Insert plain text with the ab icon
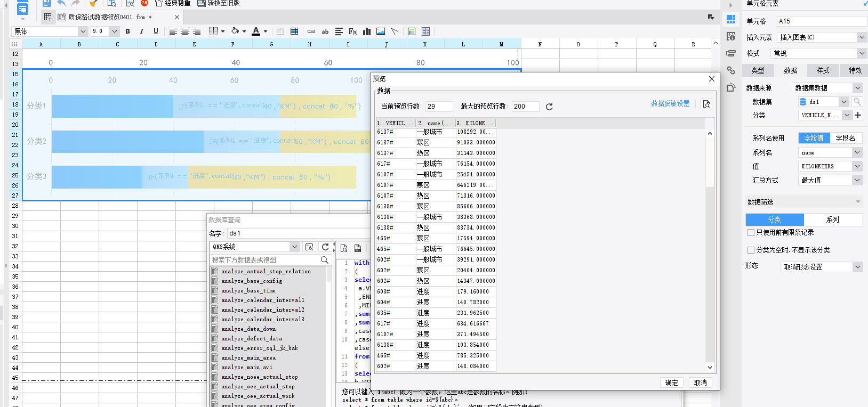The width and height of the screenshot is (868, 407). coord(325,31)
